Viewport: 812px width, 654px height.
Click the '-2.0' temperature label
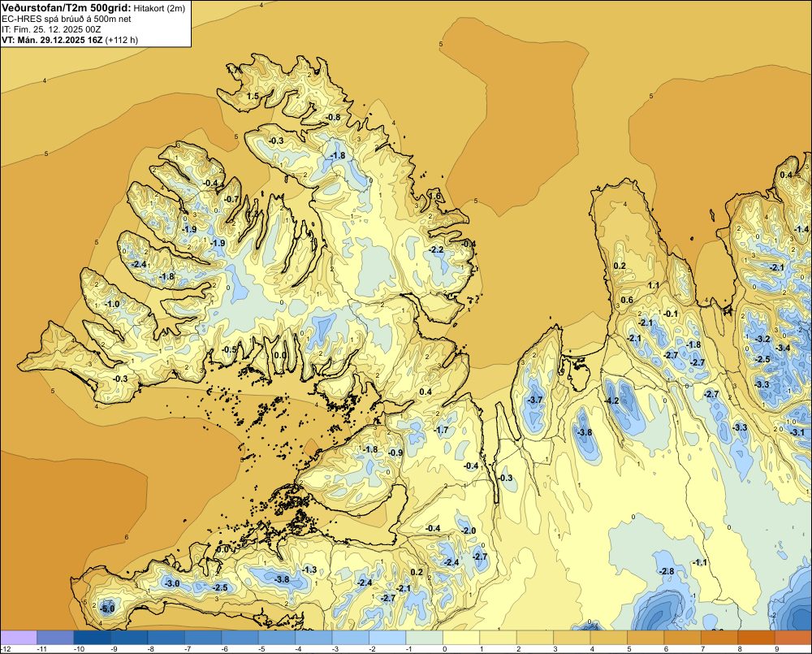[x=469, y=531]
